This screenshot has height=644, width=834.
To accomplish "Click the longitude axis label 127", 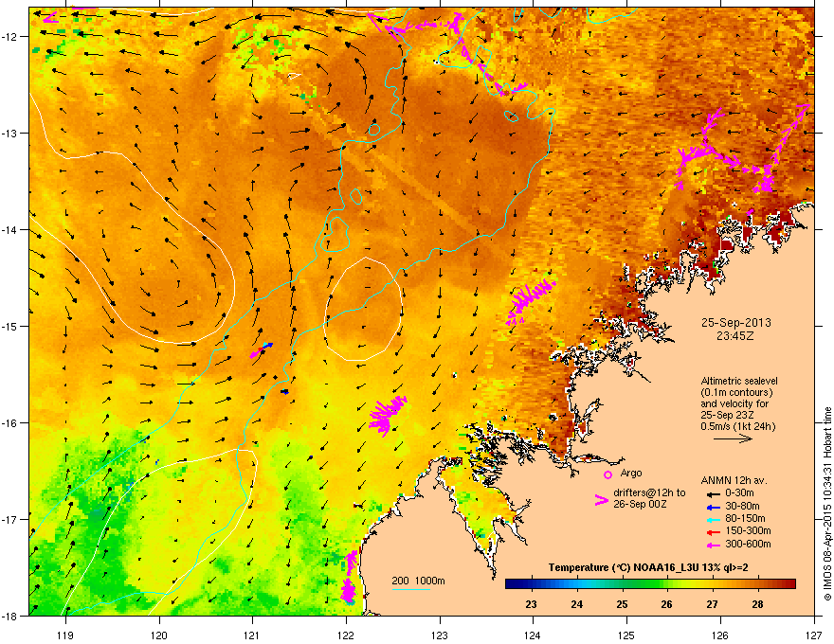I will [813, 635].
